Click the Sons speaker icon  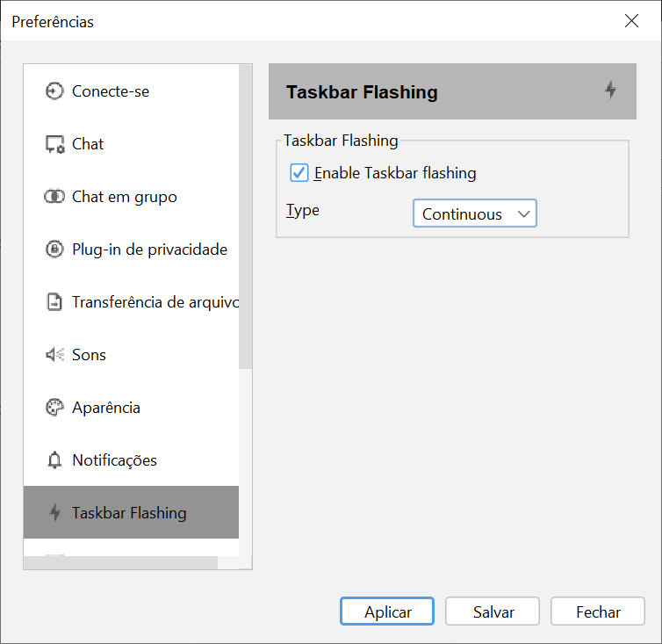pyautogui.click(x=55, y=355)
